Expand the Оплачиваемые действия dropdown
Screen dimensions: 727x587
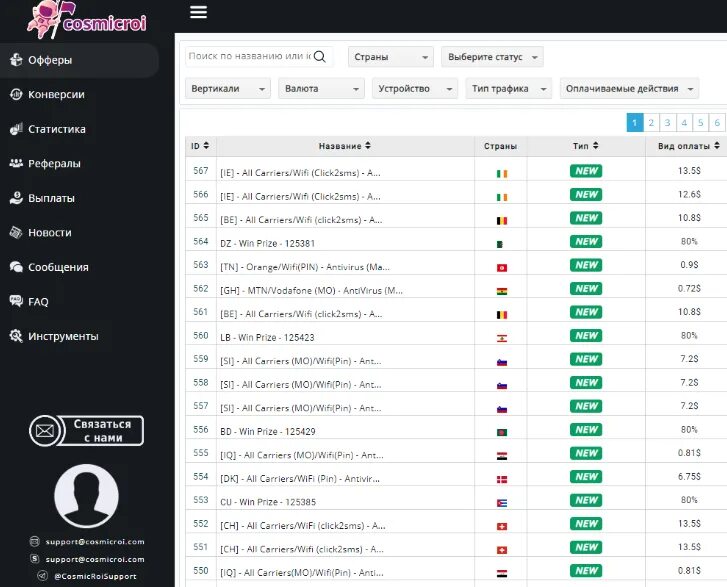(629, 89)
